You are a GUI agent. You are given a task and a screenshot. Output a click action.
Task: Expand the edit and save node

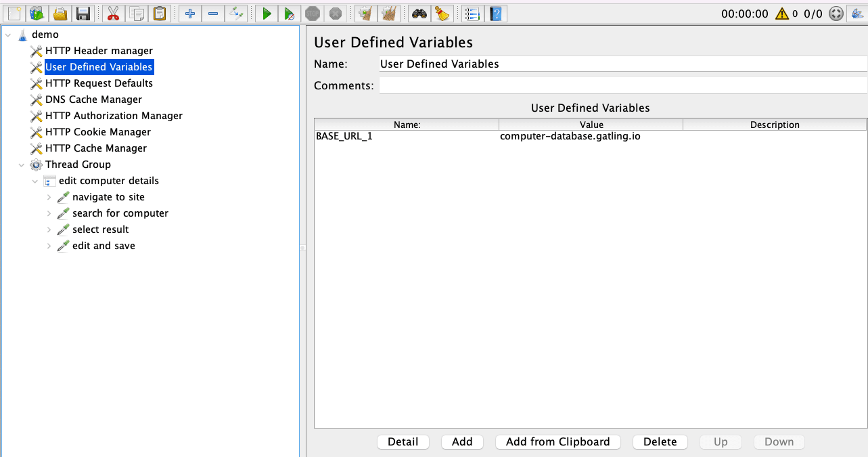pos(49,246)
